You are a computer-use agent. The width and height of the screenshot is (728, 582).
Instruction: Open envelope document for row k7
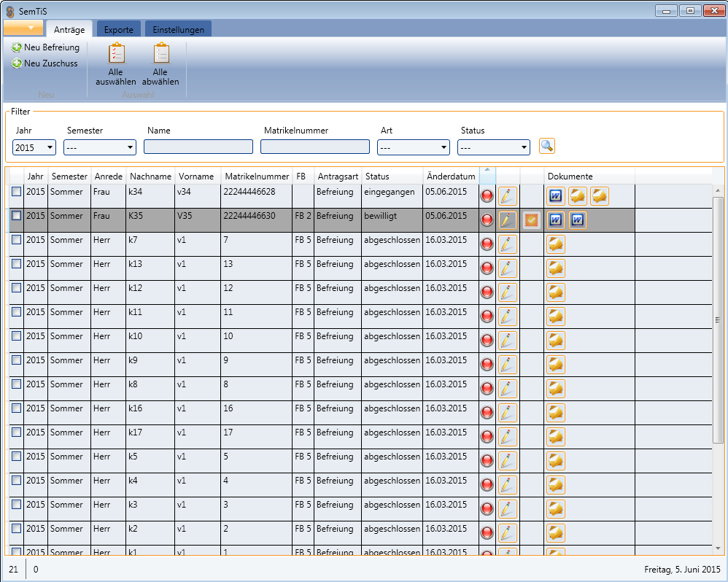coord(556,244)
